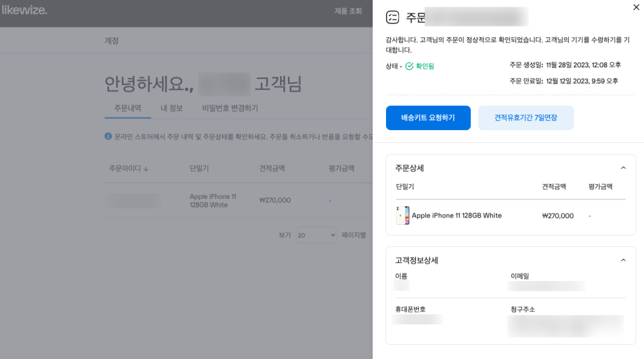The image size is (644, 359).
Task: Open 제품 조회 in top navigation
Action: click(x=348, y=11)
